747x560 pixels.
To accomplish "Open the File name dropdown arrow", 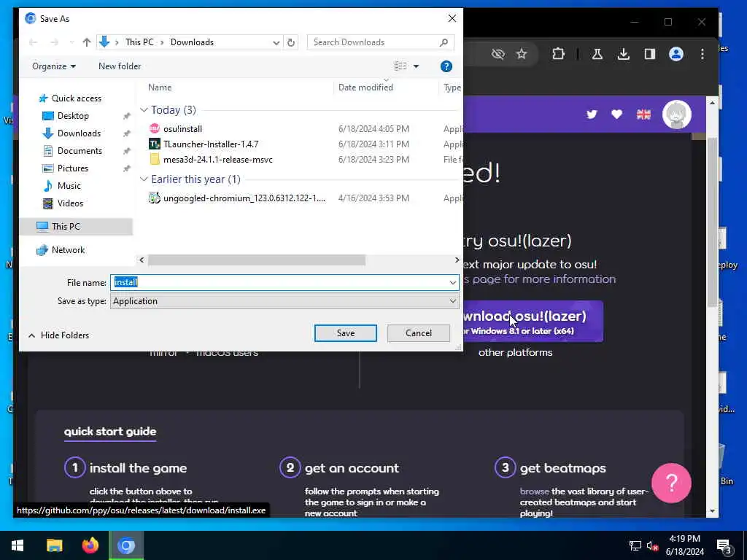I will (x=452, y=282).
